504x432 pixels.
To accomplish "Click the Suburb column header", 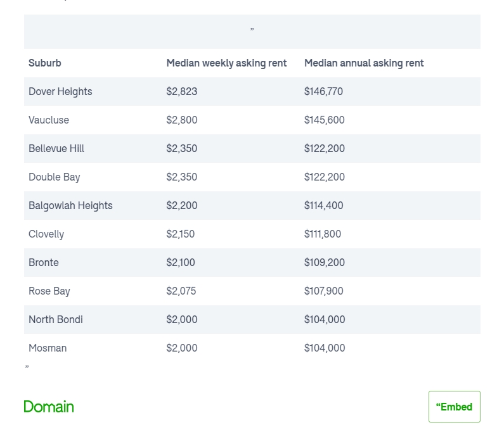I will coord(45,63).
